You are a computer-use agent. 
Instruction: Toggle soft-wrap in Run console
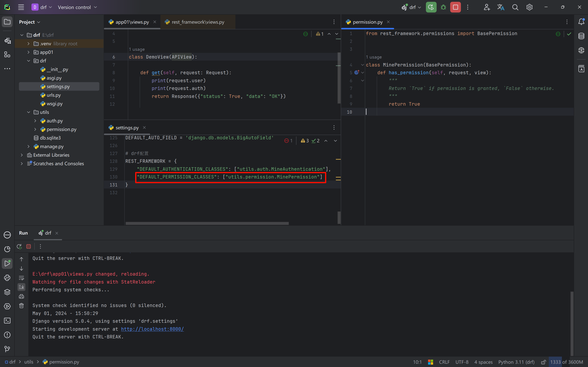point(21,278)
